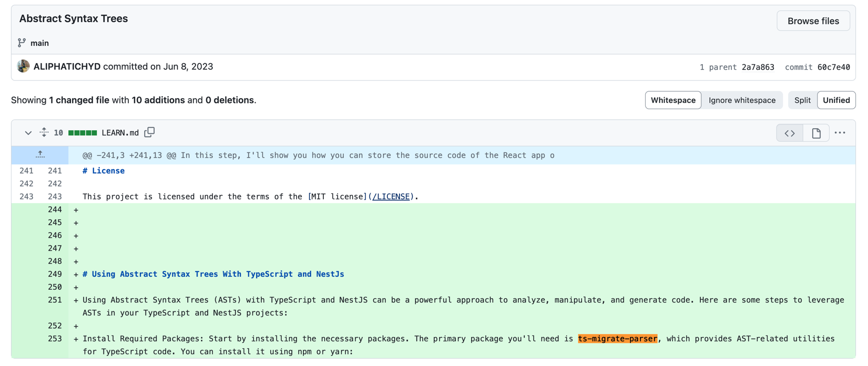
Task: Select the Whitespace diff option
Action: click(x=672, y=100)
